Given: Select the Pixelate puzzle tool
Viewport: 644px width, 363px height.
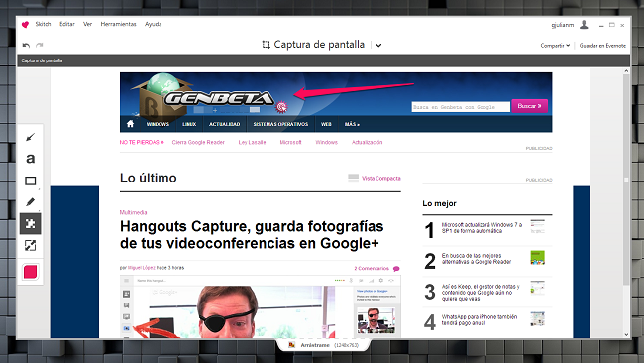Looking at the screenshot, I should click(x=30, y=223).
